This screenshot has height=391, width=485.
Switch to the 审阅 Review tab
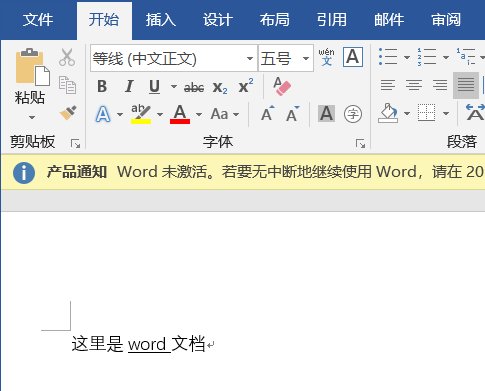(446, 20)
